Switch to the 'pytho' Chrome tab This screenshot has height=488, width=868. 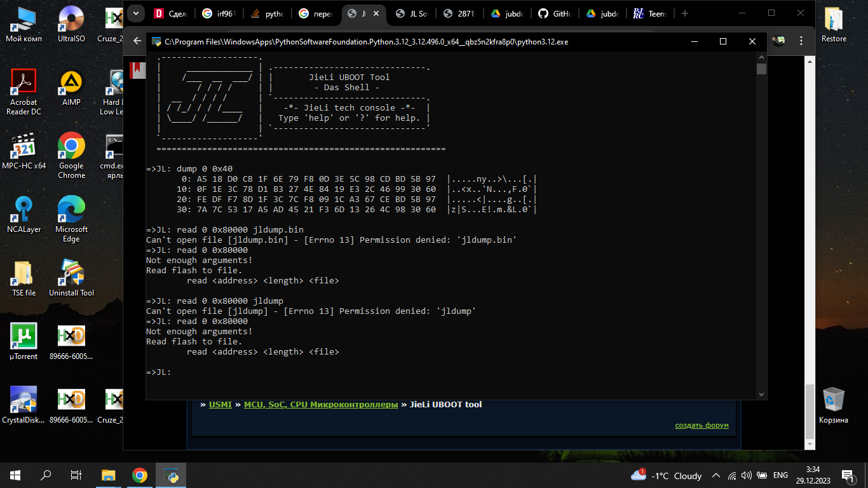(x=267, y=13)
